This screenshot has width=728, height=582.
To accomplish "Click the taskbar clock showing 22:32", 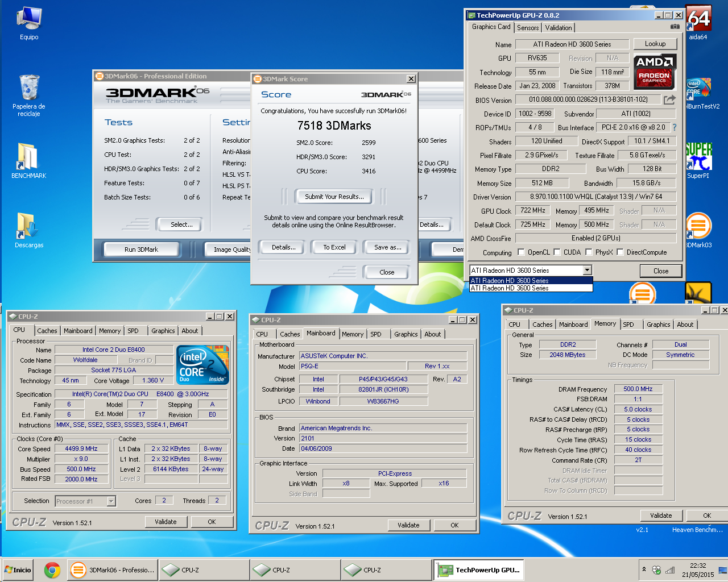I will 698,570.
